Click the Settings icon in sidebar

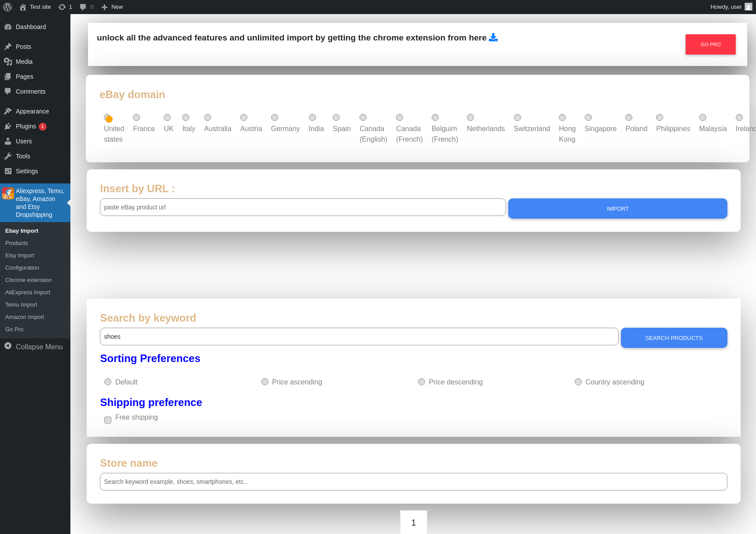click(8, 171)
